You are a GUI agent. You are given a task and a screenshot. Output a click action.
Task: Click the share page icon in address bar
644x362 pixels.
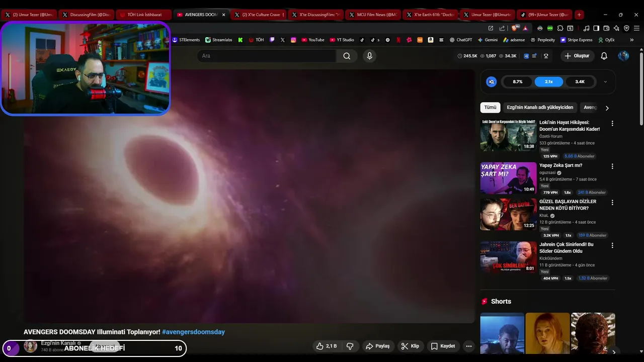pos(502,28)
